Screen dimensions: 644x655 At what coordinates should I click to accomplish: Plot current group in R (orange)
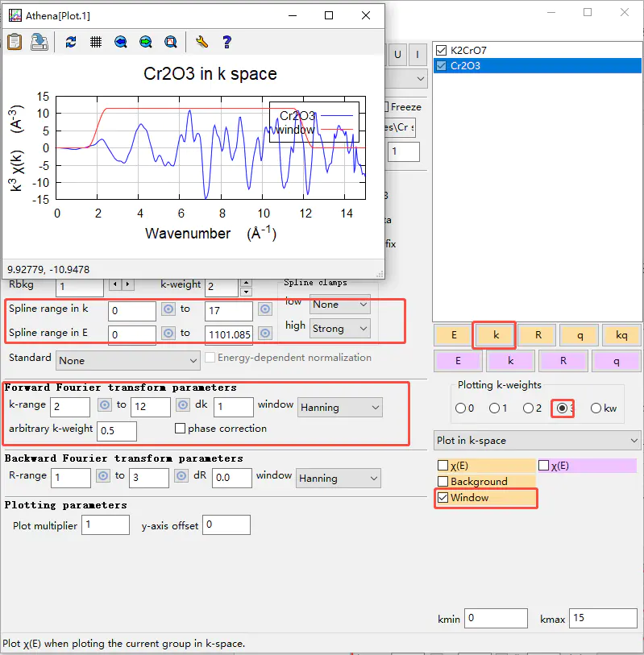point(538,334)
